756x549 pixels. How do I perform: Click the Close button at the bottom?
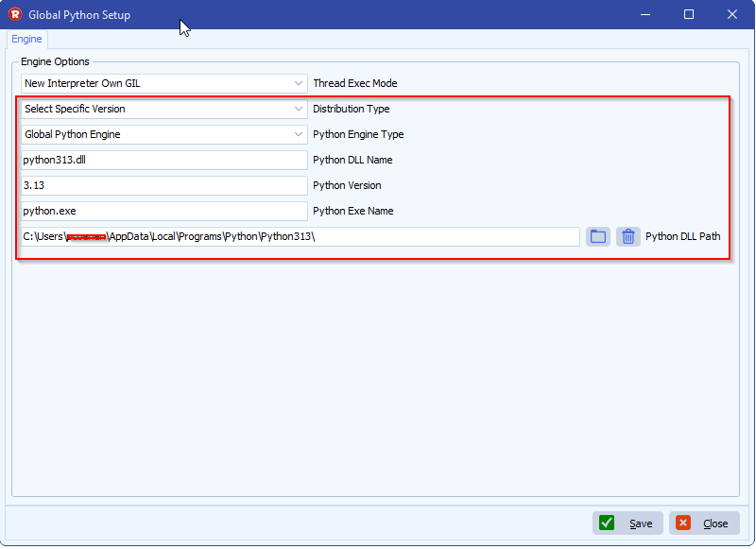704,523
